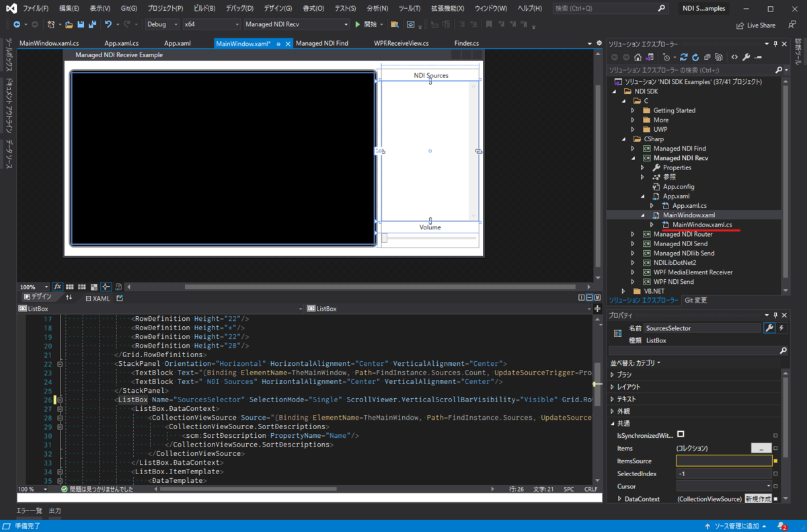807x532 pixels.
Task: Click the Solution Explorer search box
Action: point(698,70)
